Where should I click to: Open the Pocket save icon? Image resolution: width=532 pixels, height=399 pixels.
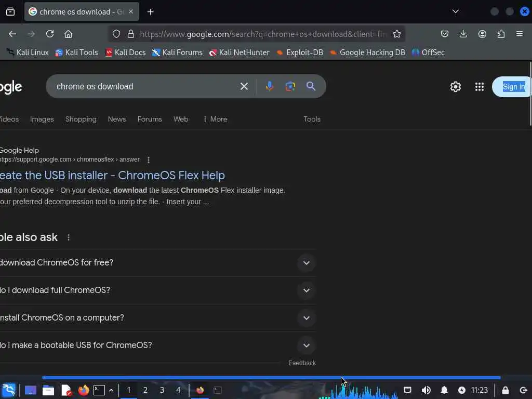click(x=445, y=34)
